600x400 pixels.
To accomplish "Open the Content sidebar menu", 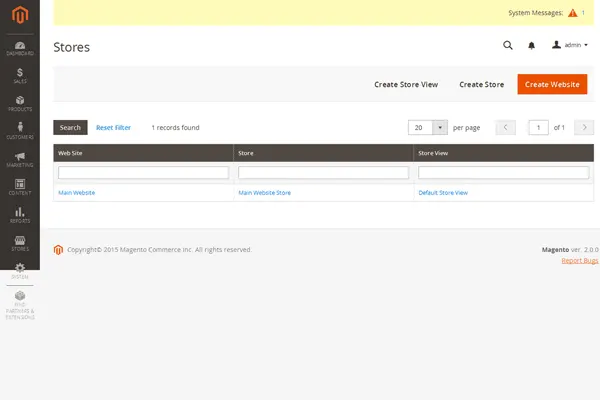I will (x=19, y=185).
